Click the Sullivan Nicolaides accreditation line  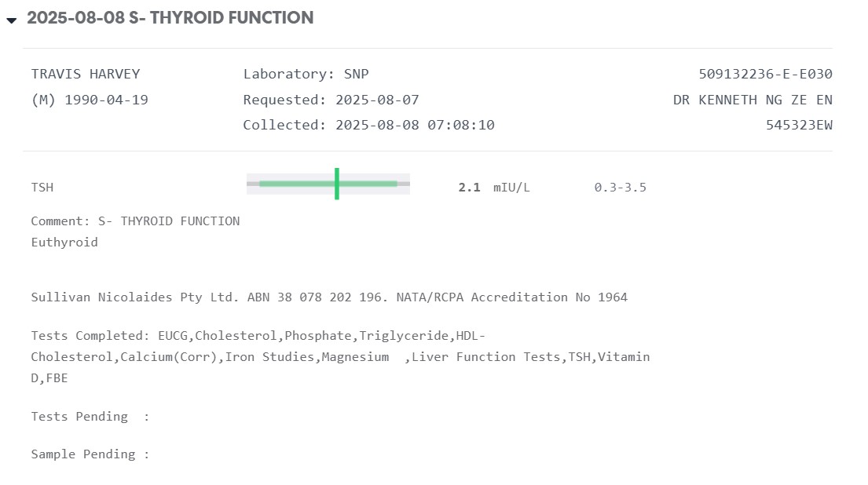[329, 297]
